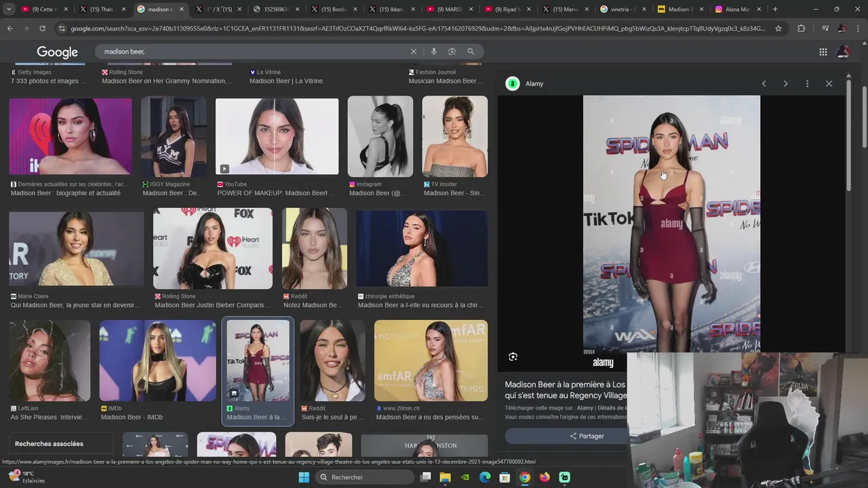Image resolution: width=868 pixels, height=488 pixels.
Task: Open the Google apps grid
Action: 823,52
